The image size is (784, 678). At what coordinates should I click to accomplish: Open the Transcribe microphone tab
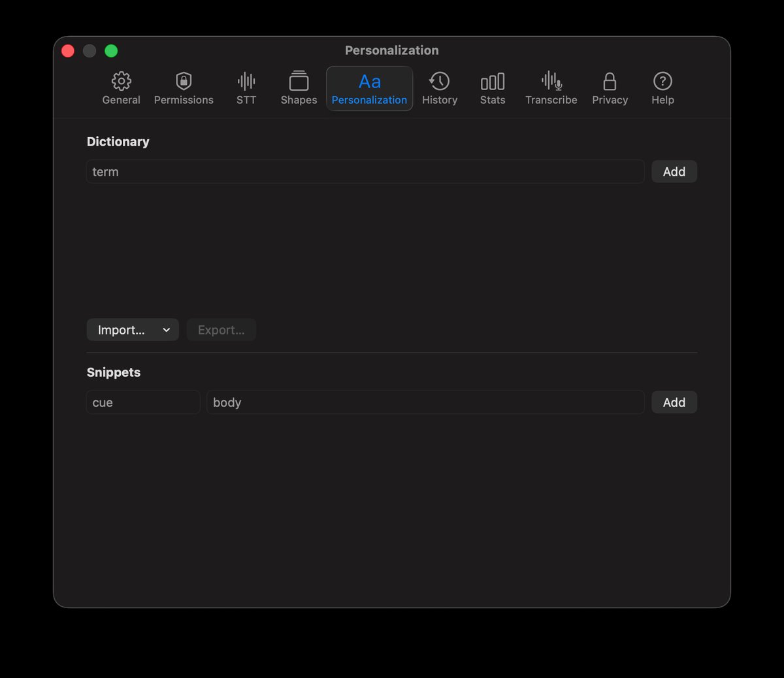click(x=551, y=89)
